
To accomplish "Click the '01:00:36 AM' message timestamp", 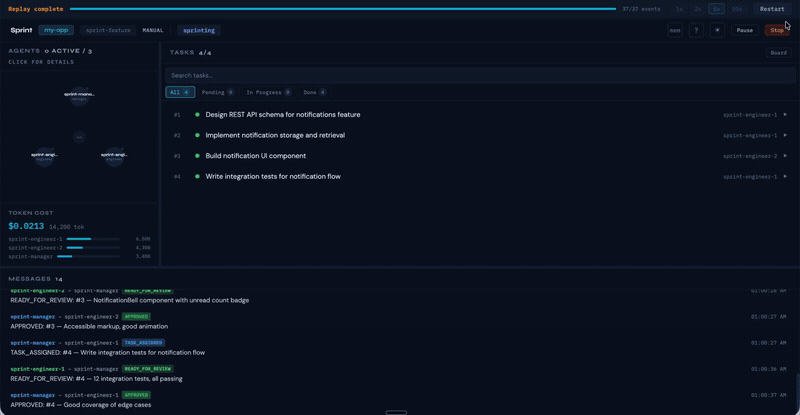I will [x=768, y=369].
